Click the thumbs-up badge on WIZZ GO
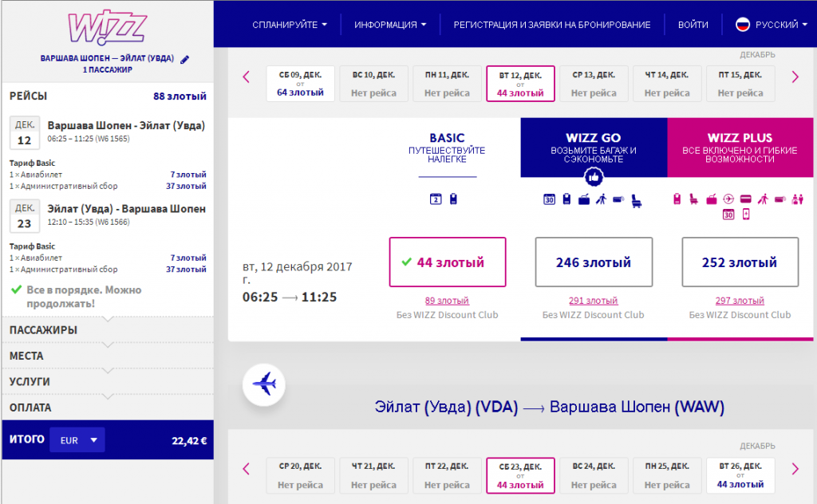The width and height of the screenshot is (817, 504). (x=594, y=178)
